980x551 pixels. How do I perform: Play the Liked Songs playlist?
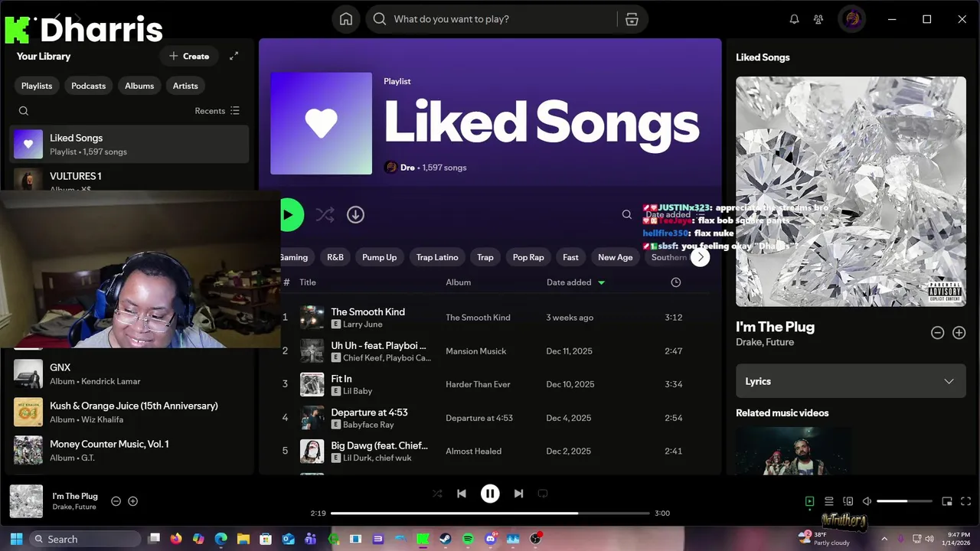point(289,215)
